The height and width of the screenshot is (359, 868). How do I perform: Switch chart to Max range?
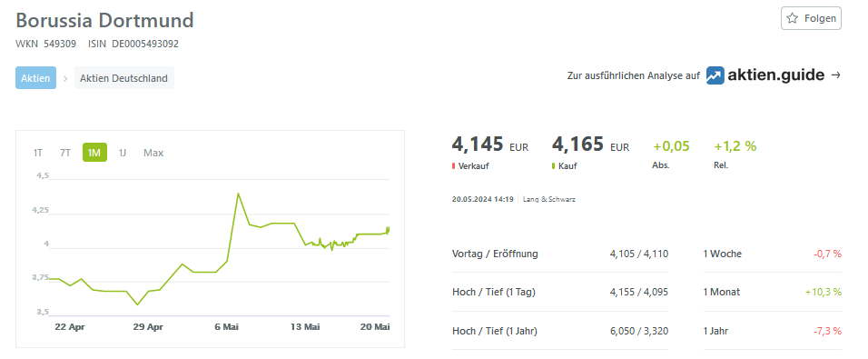(153, 153)
